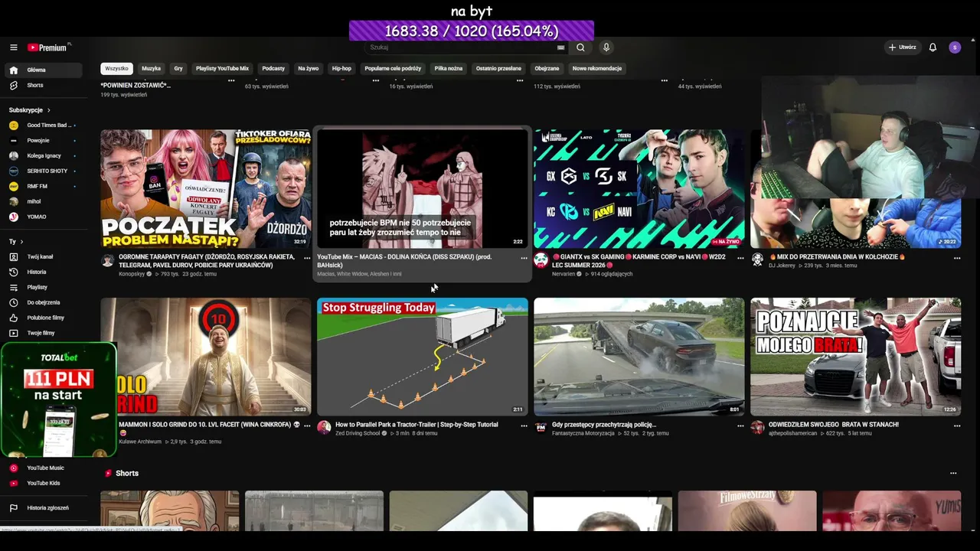The width and height of the screenshot is (980, 551).
Task: Click the Nervarien channel avatar
Action: tap(541, 260)
